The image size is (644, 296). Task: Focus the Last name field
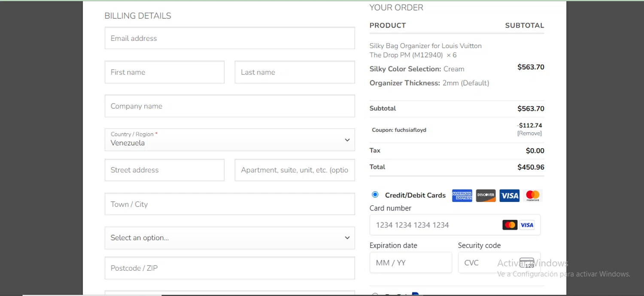click(295, 72)
